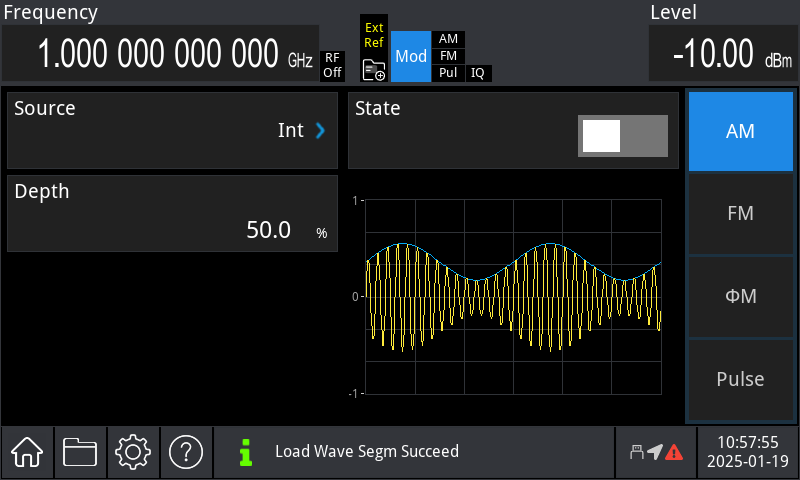Click the Ext Ref indicator

pos(374,35)
